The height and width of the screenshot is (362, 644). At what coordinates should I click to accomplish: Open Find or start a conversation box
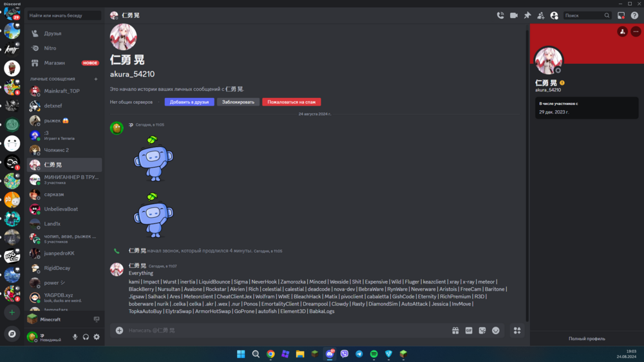point(64,15)
